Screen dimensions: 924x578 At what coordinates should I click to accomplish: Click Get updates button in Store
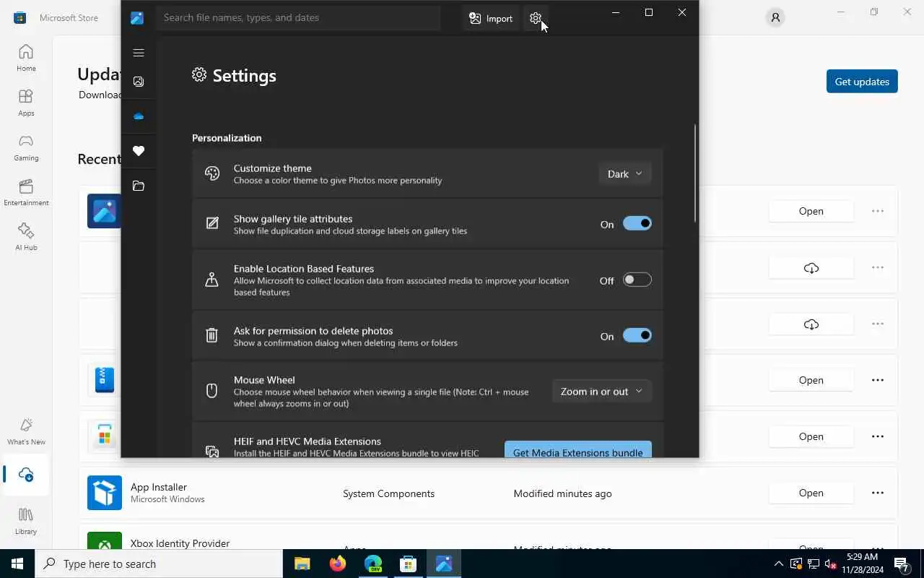point(862,82)
